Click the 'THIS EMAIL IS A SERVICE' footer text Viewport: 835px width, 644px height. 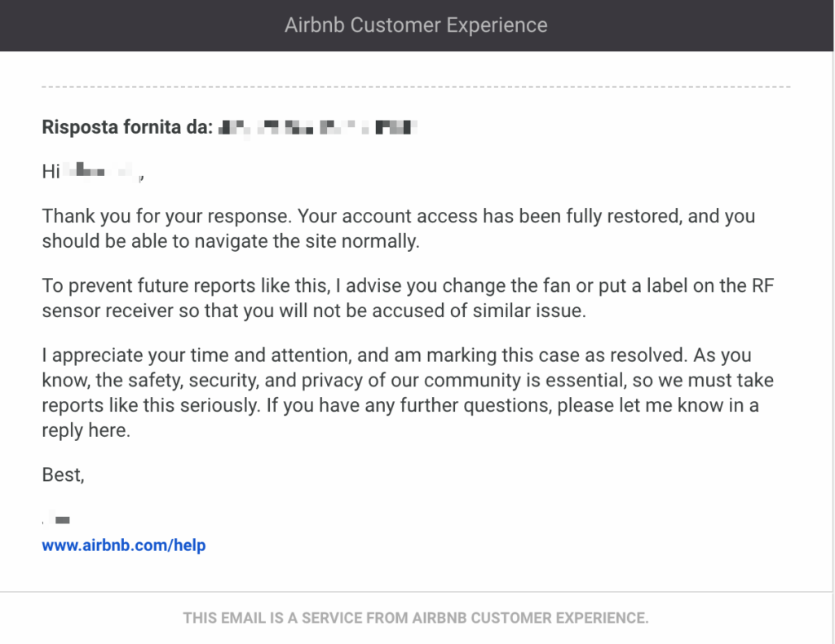click(x=416, y=618)
